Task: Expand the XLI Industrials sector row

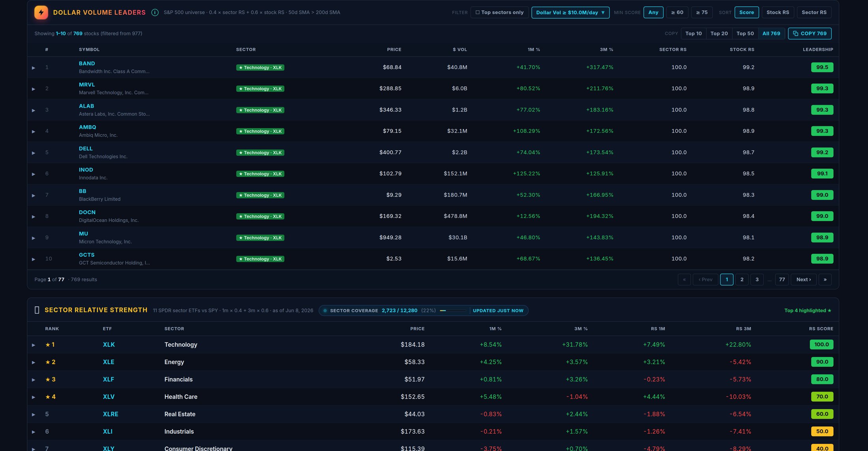Action: pos(34,432)
